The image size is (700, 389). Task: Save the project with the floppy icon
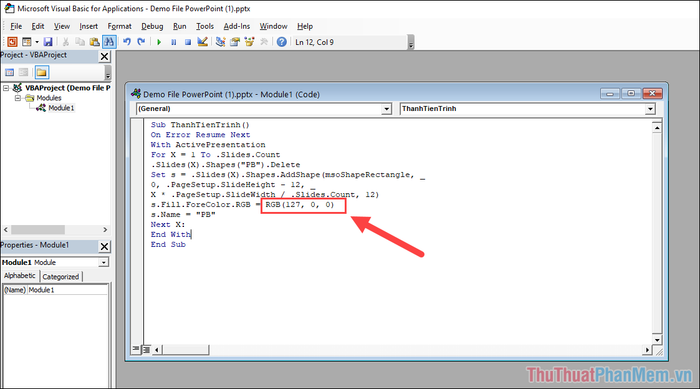click(48, 42)
